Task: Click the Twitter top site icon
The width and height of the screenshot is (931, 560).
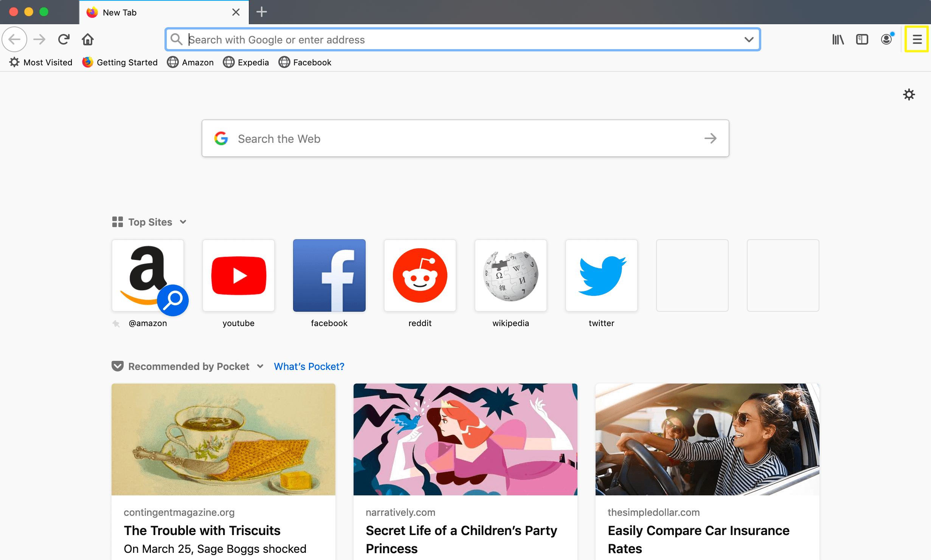Action: click(600, 275)
